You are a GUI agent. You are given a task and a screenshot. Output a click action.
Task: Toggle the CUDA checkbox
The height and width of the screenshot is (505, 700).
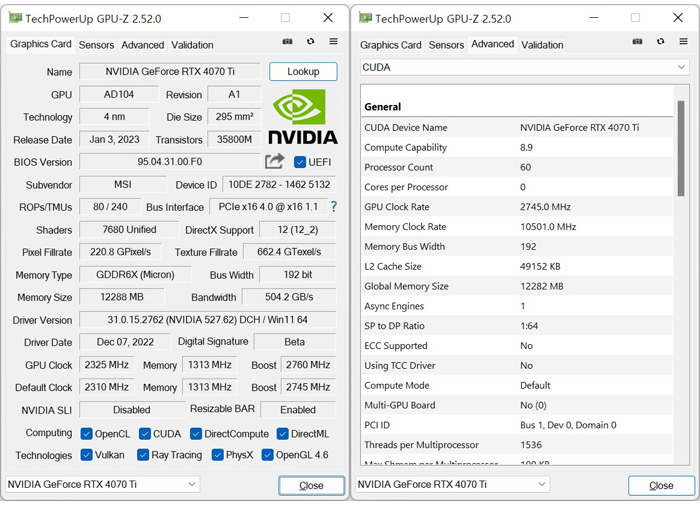[x=145, y=434]
